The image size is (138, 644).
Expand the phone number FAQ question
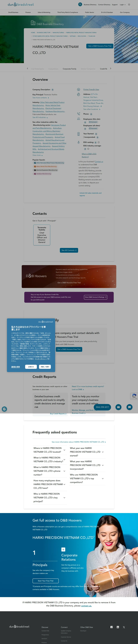point(50,471)
